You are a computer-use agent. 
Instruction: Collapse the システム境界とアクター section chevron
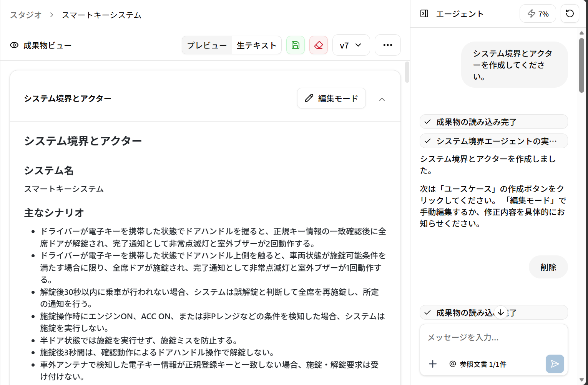(x=382, y=99)
